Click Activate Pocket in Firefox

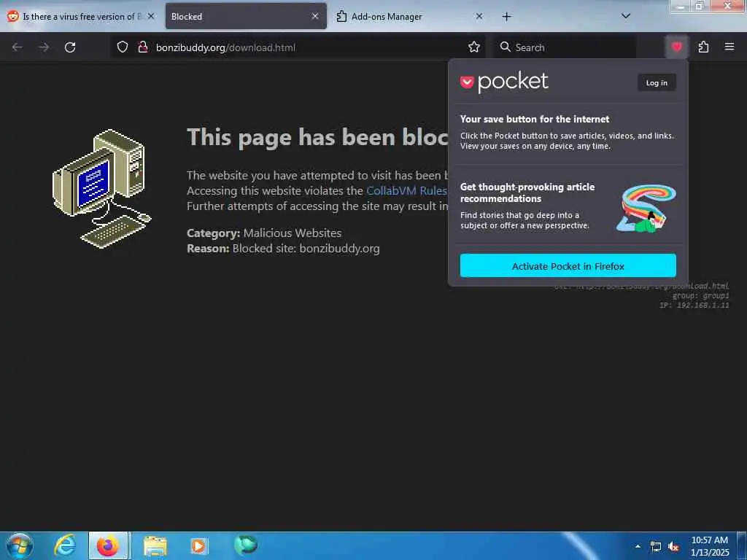(568, 266)
